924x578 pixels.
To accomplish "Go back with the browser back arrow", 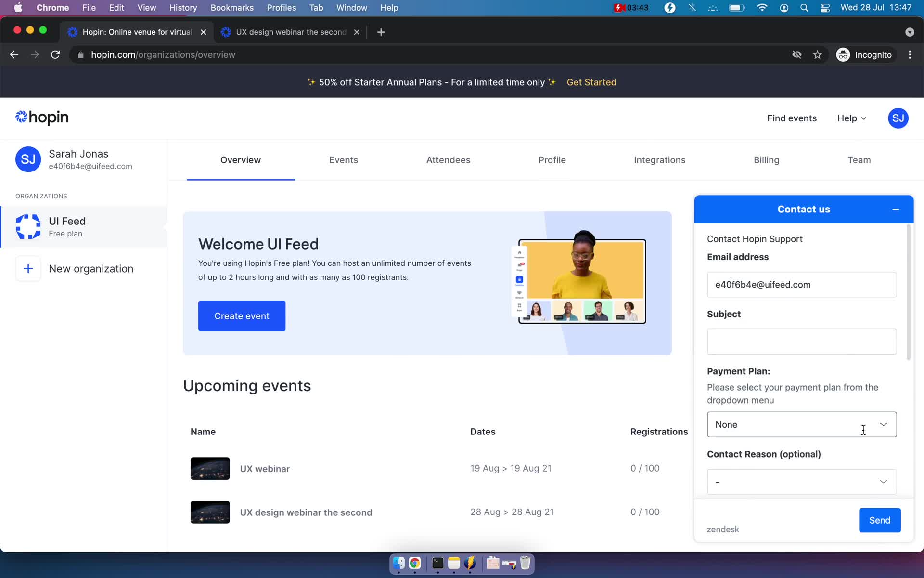I will 14,54.
